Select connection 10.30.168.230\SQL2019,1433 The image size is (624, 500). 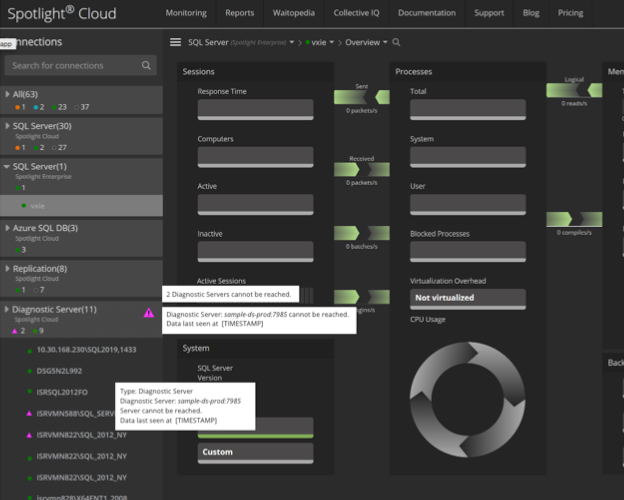click(x=86, y=350)
